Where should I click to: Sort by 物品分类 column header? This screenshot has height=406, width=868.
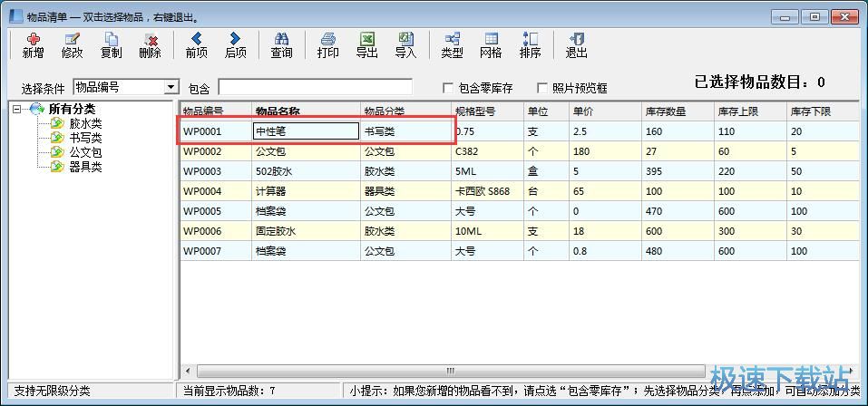coord(405,111)
